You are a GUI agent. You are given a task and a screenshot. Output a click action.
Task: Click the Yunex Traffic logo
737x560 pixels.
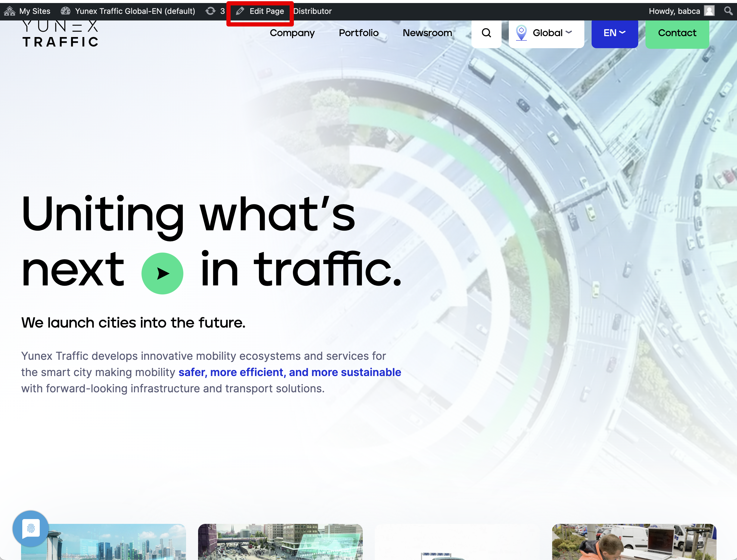coord(60,34)
